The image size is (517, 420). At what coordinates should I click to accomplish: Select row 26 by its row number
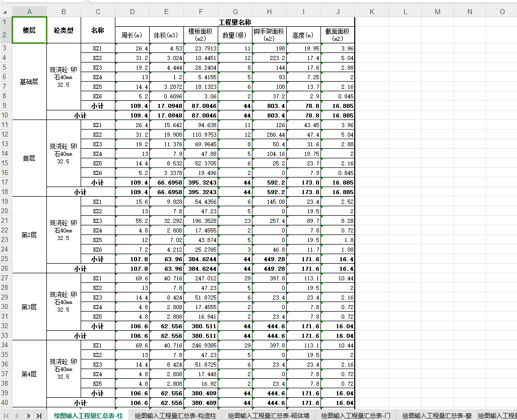coord(5,268)
